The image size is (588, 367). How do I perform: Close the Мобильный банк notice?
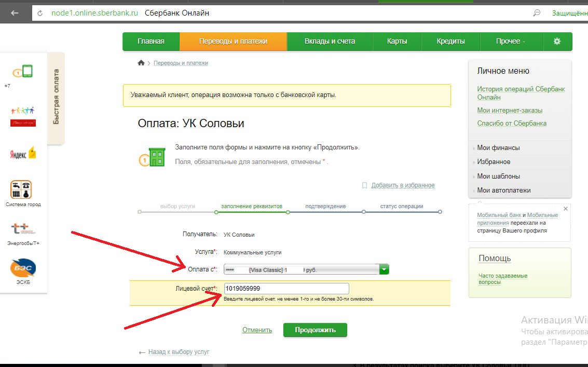point(566,209)
